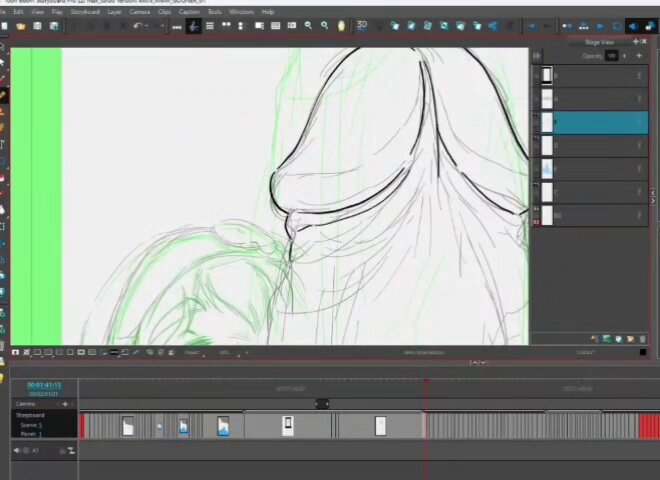Image resolution: width=660 pixels, height=480 pixels.
Task: Open the Edit menu
Action: click(18, 12)
